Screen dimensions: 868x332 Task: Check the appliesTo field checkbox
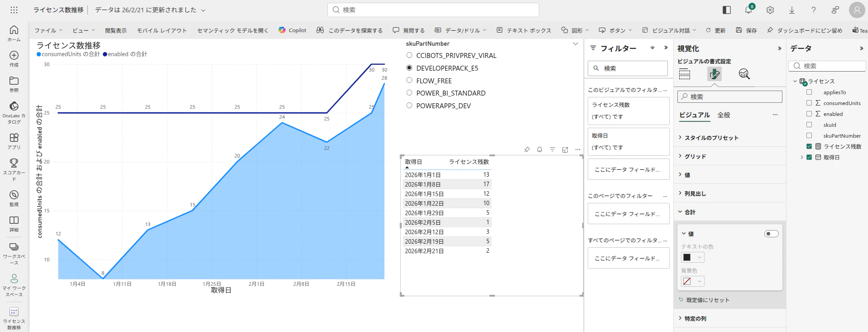coord(809,92)
